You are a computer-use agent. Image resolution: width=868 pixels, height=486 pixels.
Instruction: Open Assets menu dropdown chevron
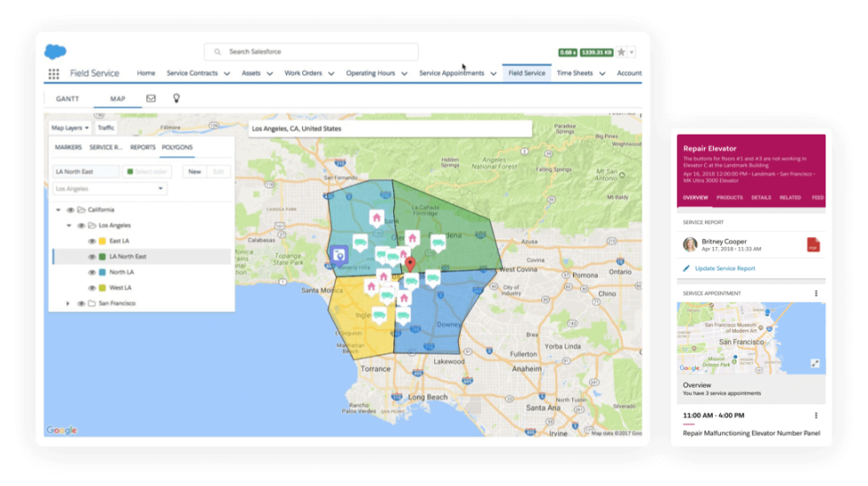pyautogui.click(x=269, y=73)
